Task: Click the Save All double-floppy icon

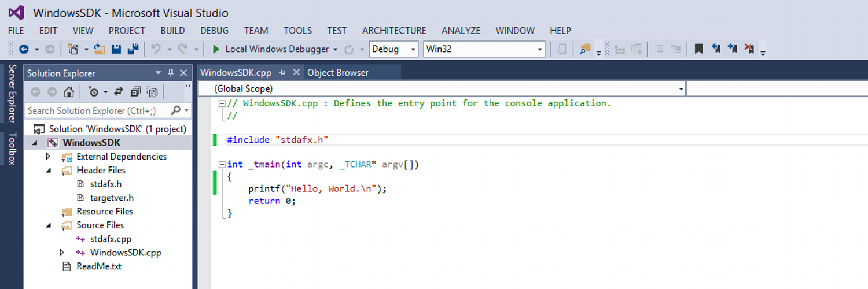Action: point(133,49)
